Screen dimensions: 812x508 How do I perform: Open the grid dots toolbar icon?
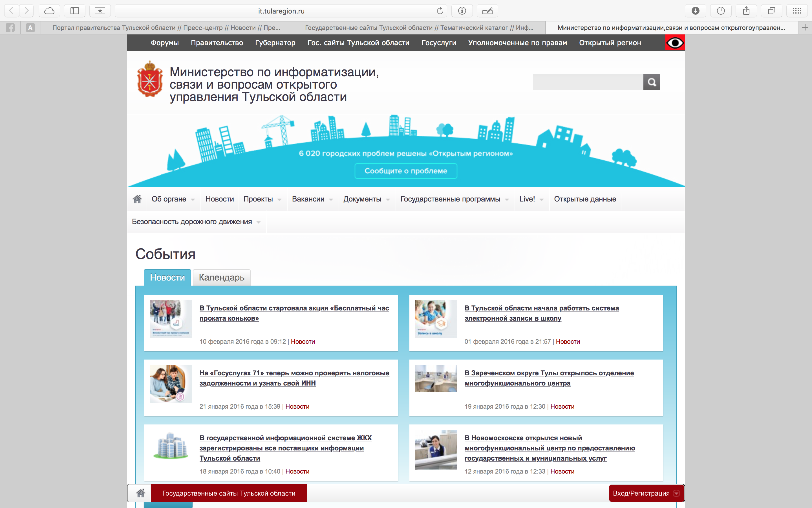(797, 11)
